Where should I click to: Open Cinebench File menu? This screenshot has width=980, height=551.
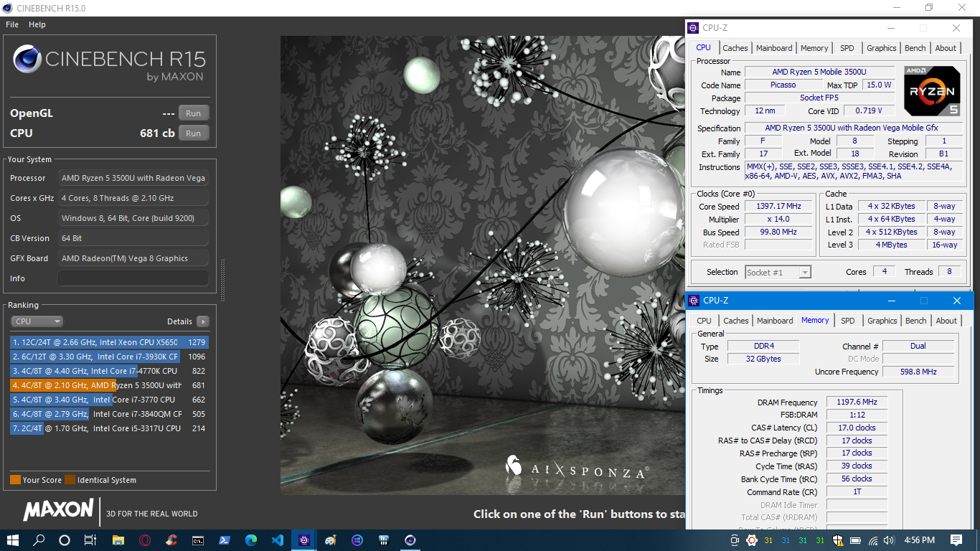coord(12,24)
